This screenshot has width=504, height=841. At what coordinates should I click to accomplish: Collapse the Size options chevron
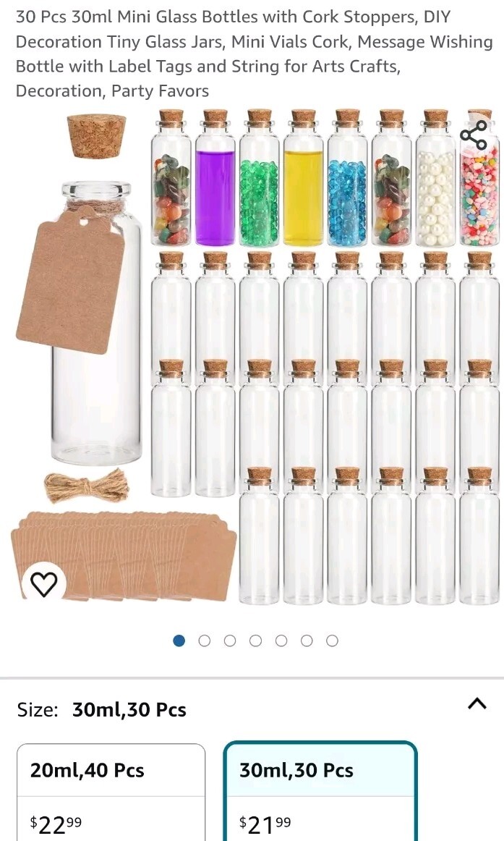pos(477,703)
